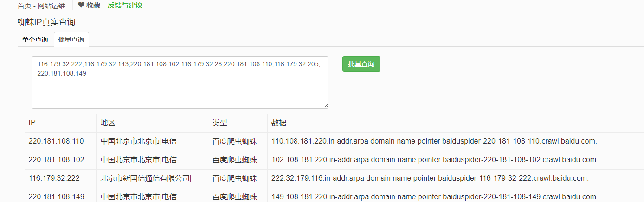This screenshot has width=644, height=202.
Task: Click the 数据 column header
Action: [456, 123]
